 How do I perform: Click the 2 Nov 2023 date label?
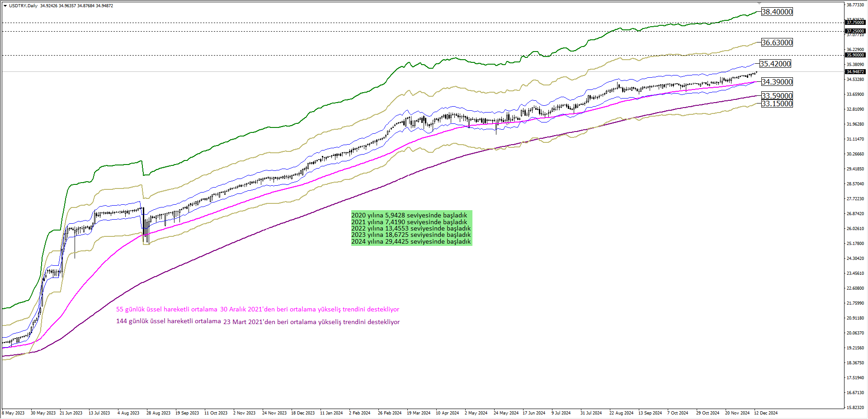(245, 413)
